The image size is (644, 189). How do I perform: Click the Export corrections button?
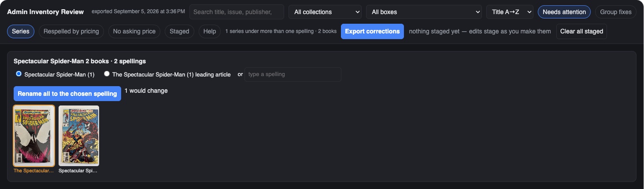point(372,31)
